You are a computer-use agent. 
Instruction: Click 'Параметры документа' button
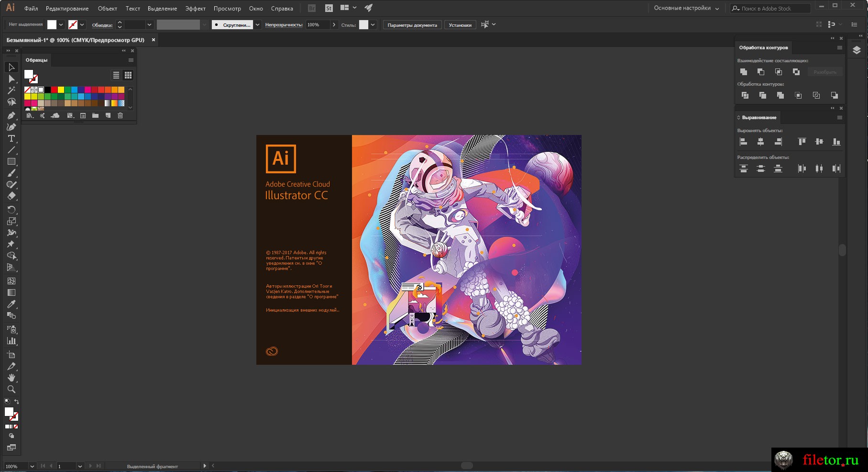pos(412,25)
